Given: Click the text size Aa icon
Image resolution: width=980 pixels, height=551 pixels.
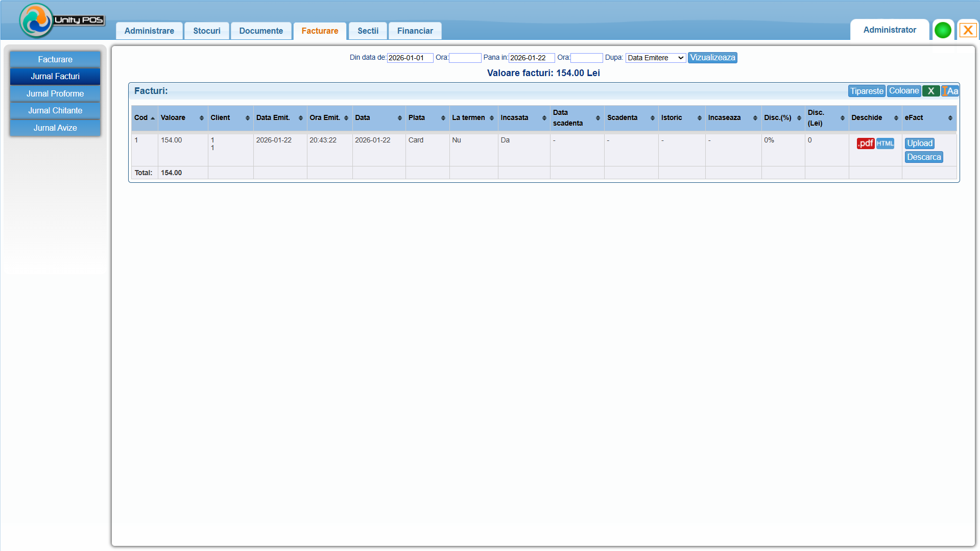Looking at the screenshot, I should pyautogui.click(x=950, y=91).
